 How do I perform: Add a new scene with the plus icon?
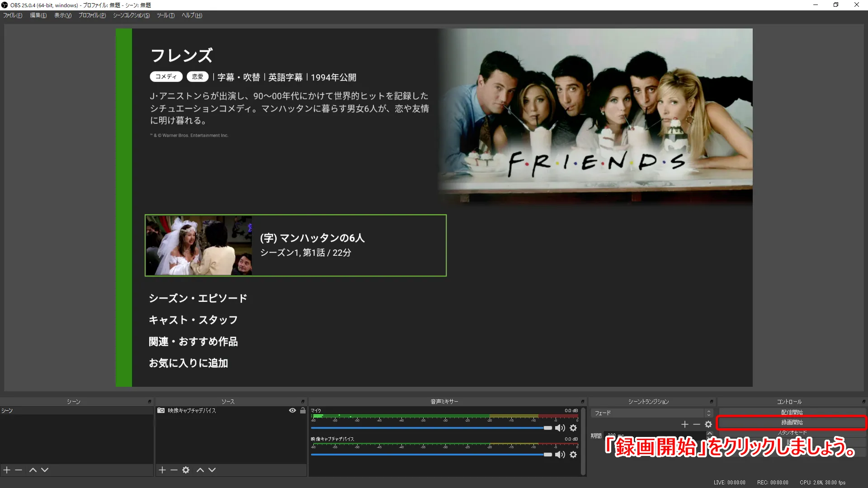tap(7, 470)
